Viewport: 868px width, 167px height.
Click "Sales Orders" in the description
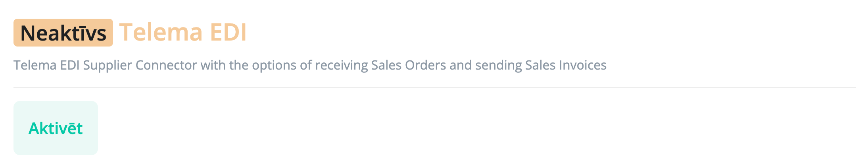409,65
